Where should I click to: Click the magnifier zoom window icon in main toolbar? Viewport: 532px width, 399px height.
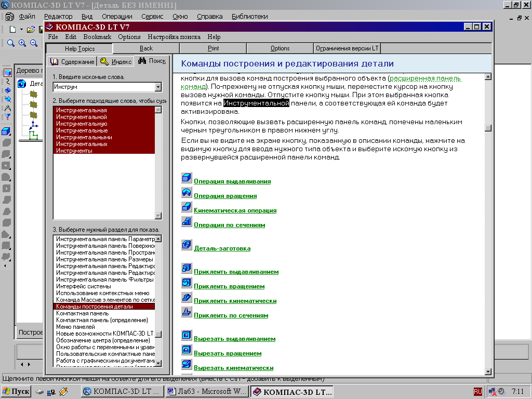(x=11, y=43)
